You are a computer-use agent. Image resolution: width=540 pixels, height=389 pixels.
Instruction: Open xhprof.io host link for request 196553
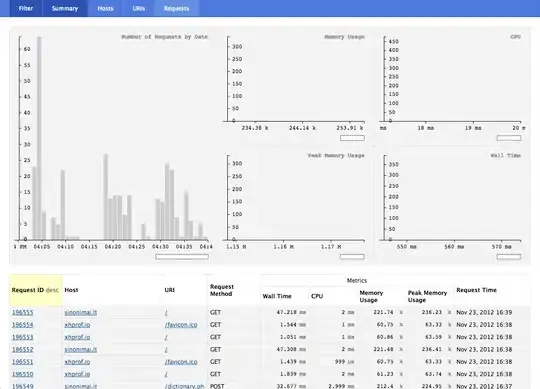pos(77,337)
